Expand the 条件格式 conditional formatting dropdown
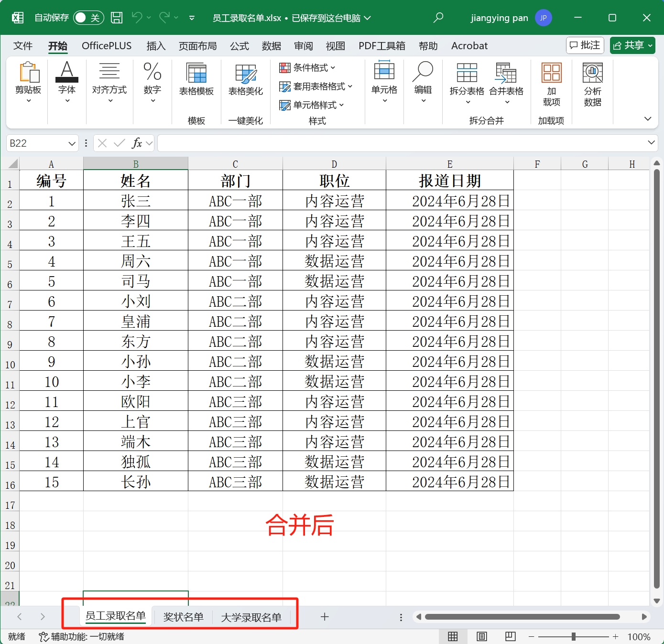The image size is (664, 644). tap(307, 68)
